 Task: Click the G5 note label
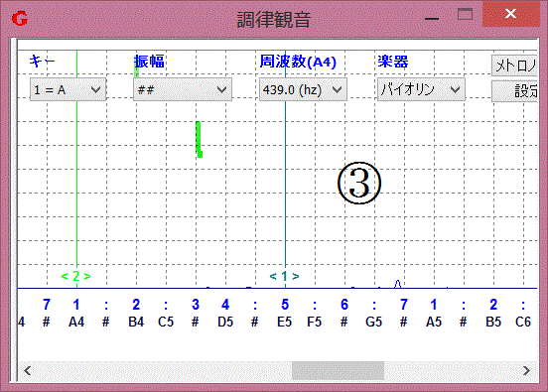pos(374,322)
